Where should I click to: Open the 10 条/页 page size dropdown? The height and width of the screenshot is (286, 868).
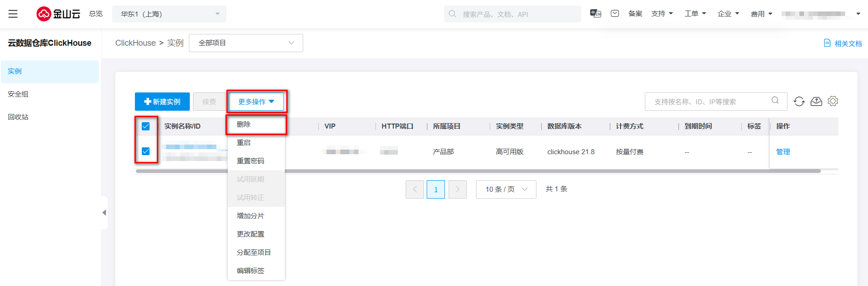[x=506, y=189]
